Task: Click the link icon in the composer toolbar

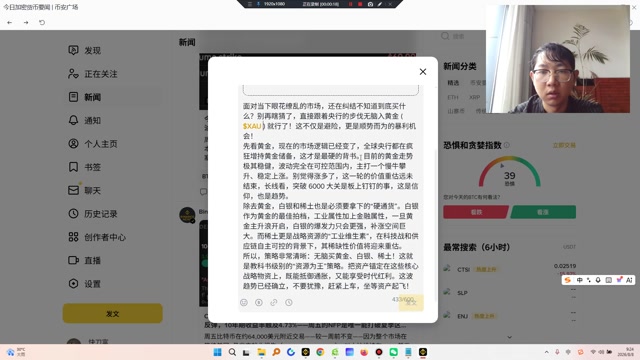Action: click(273, 302)
